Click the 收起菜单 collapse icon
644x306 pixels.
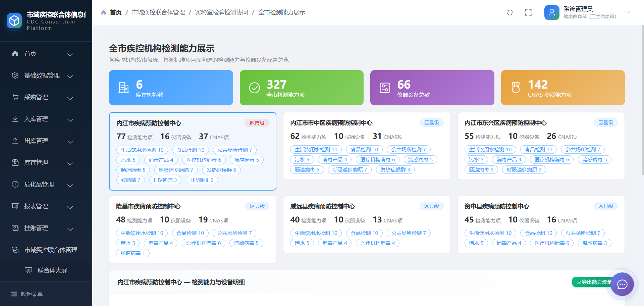14,294
